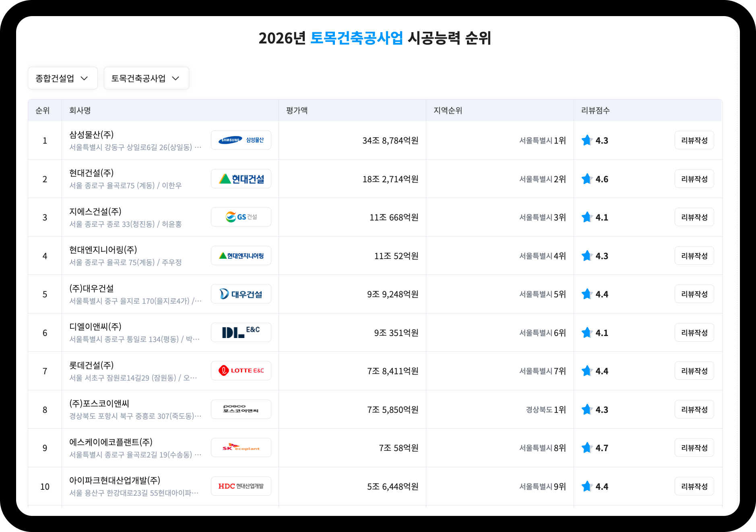Click the GS건설 logo thumbnail
Image resolution: width=756 pixels, height=532 pixels.
(241, 217)
